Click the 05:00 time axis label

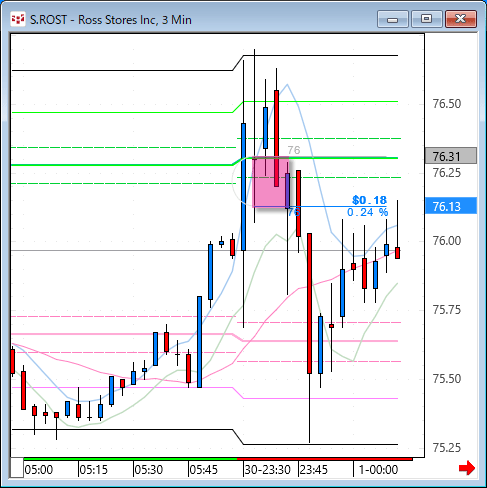(x=39, y=470)
